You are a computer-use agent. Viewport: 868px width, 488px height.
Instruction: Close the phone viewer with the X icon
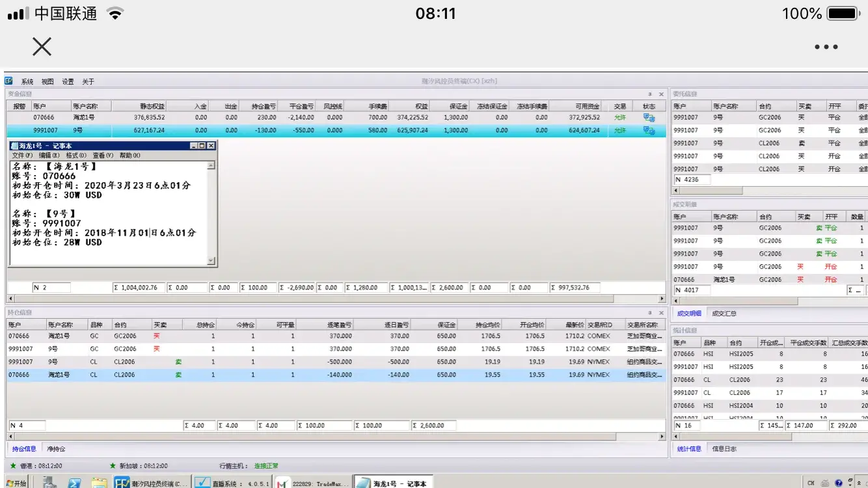[x=42, y=46]
